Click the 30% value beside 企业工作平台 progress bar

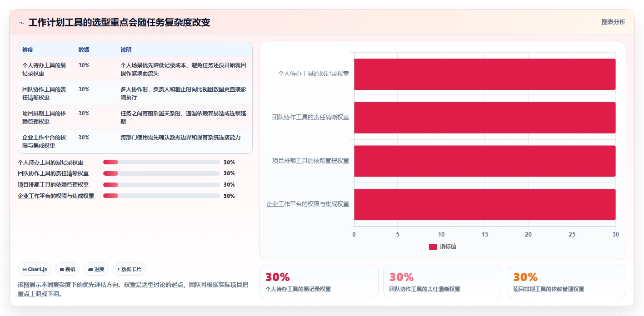tap(229, 196)
